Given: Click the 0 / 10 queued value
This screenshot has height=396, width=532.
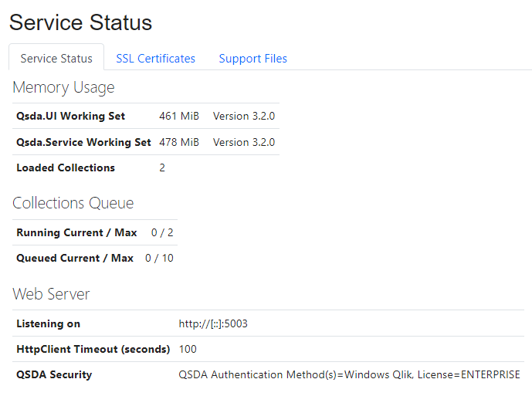Looking at the screenshot, I should [159, 258].
